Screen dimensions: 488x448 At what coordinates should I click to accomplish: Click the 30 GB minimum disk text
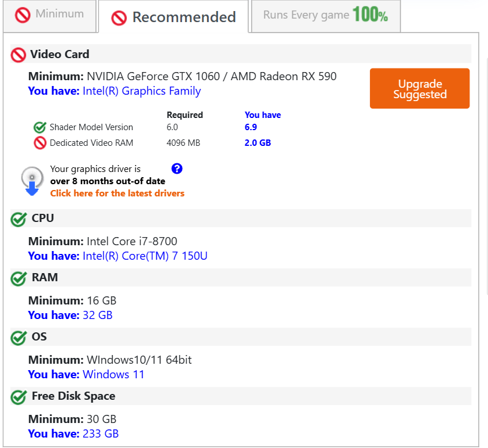pos(101,420)
